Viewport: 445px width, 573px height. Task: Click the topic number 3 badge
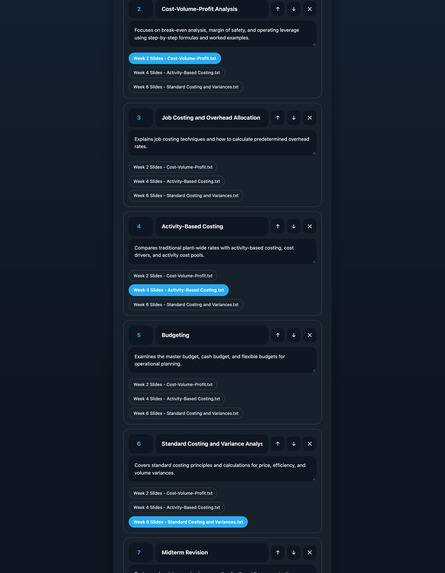141,118
